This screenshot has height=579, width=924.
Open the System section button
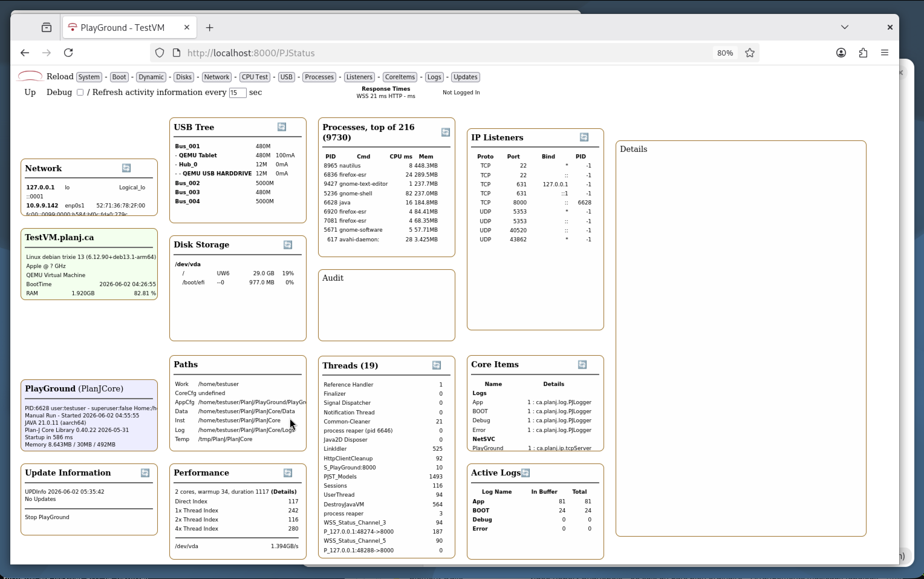[x=89, y=77]
